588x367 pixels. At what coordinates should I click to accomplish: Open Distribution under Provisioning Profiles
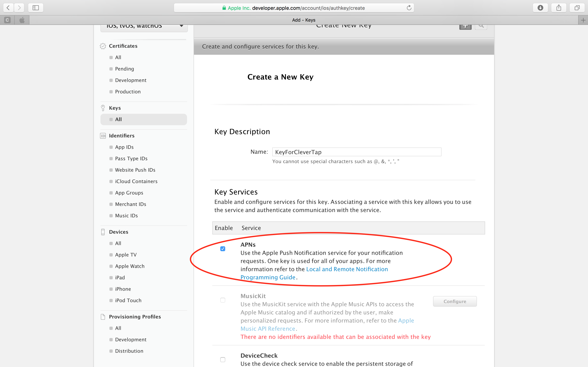click(129, 351)
